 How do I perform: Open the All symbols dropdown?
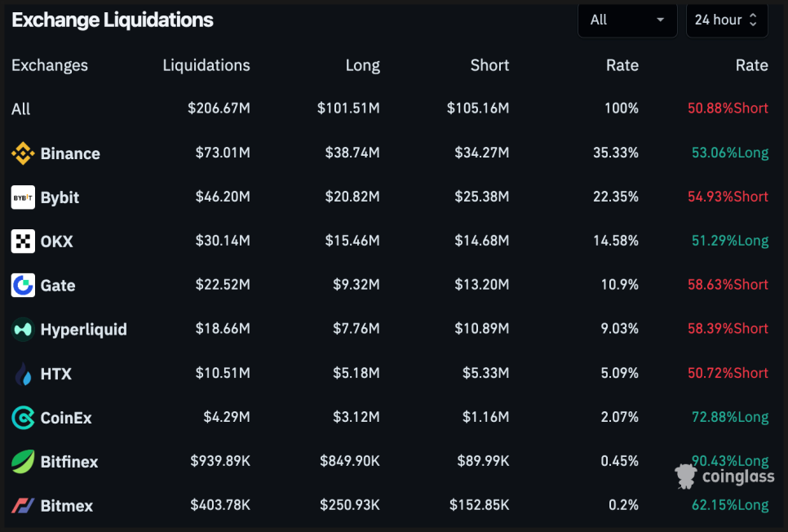(x=626, y=20)
